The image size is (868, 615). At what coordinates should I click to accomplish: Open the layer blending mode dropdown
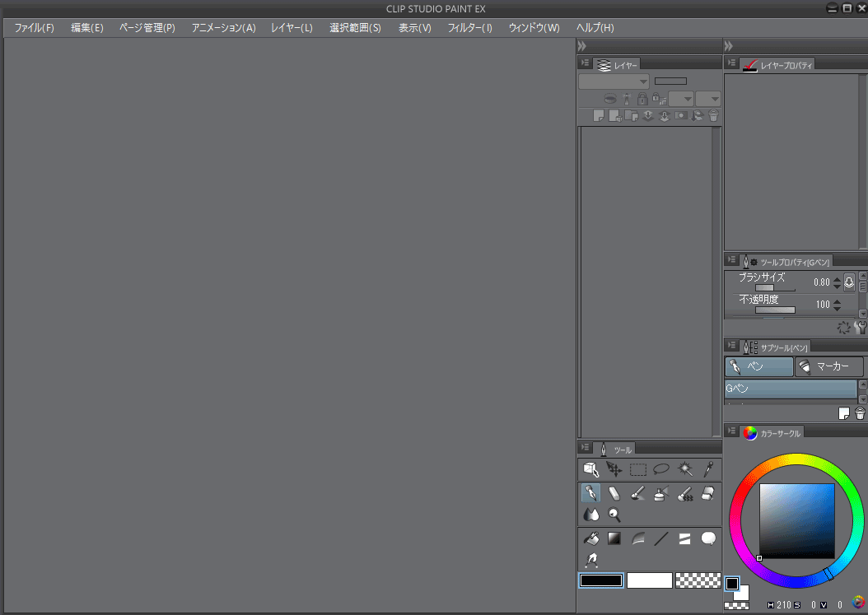point(614,81)
